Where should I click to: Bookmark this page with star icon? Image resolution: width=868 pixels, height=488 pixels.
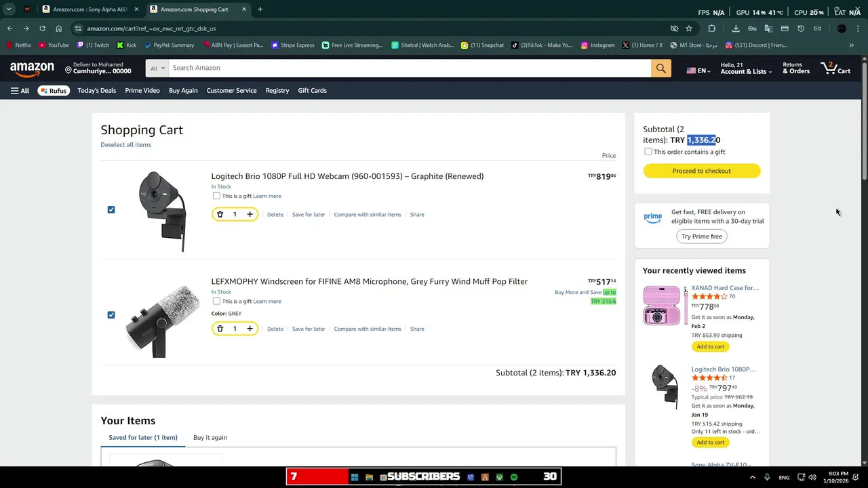[689, 28]
